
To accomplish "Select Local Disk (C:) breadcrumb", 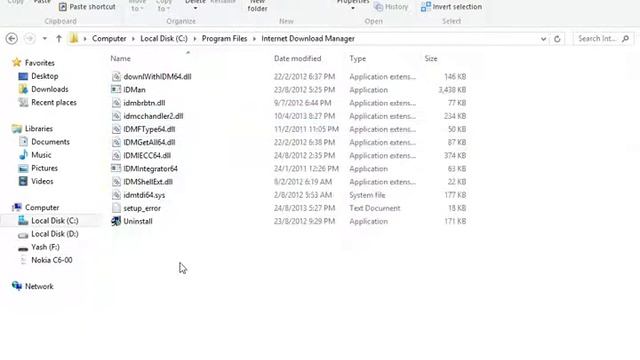I will [x=164, y=39].
